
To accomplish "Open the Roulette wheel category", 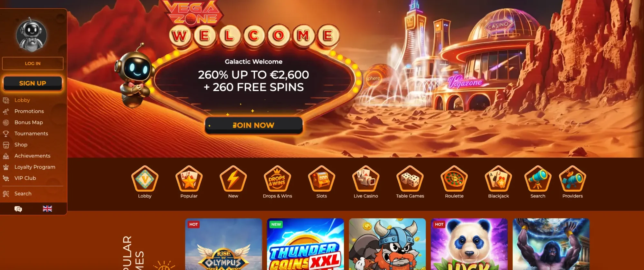I will 454,179.
